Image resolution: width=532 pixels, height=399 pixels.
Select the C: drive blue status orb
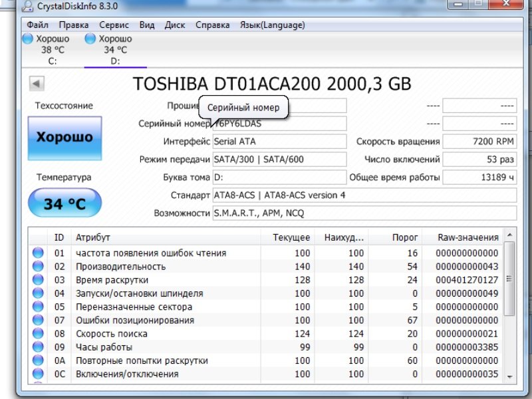tap(28, 39)
